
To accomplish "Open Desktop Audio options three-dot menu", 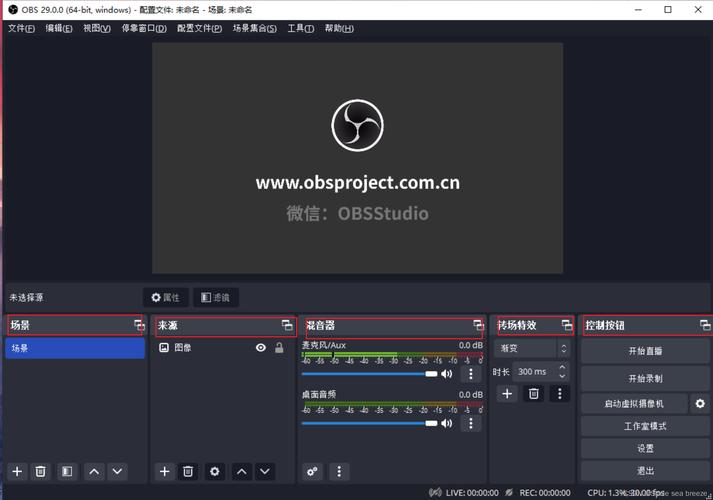I will coord(471,423).
